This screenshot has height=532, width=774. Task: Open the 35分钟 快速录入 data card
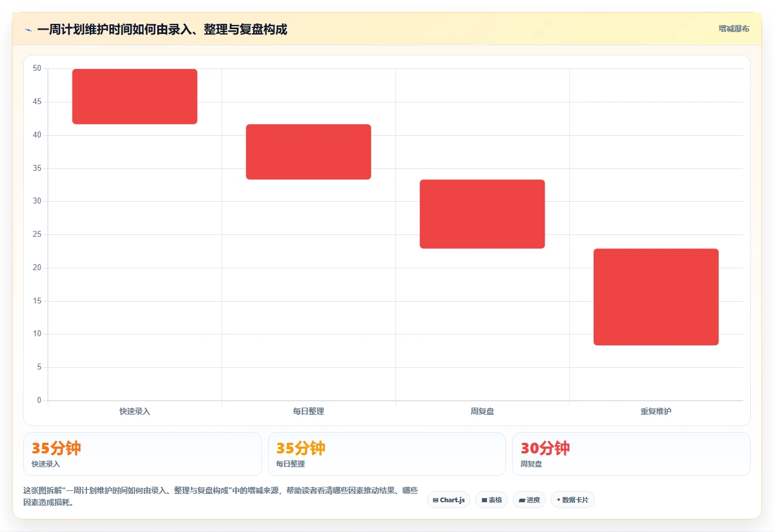pos(142,454)
